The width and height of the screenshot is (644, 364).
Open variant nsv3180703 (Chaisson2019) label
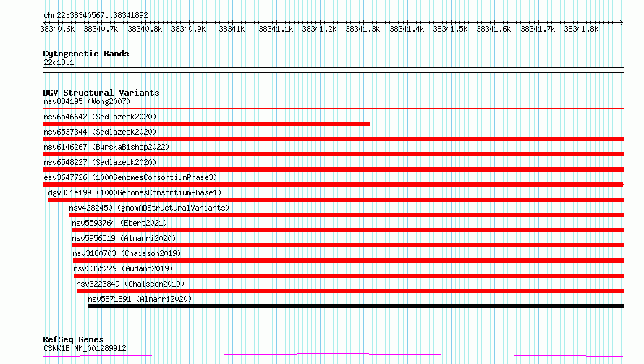[127, 253]
